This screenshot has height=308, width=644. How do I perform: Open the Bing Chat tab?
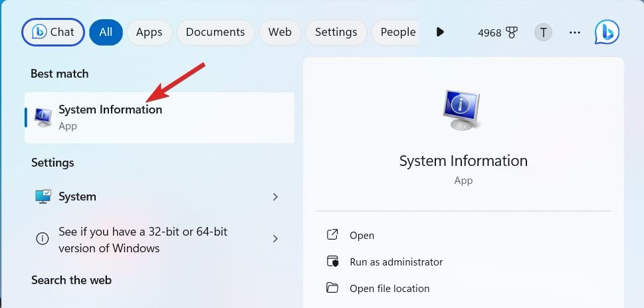tap(53, 32)
